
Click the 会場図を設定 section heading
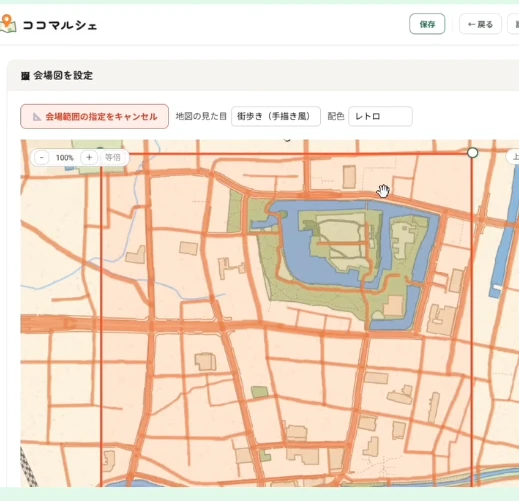click(x=63, y=76)
